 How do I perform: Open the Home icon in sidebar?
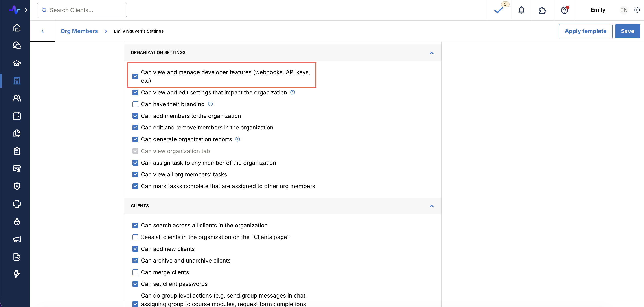coord(17,28)
